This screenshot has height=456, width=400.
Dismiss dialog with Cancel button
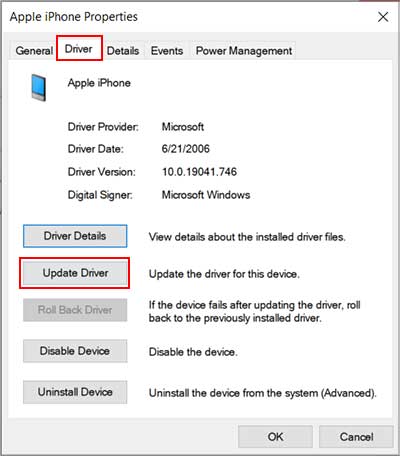pyautogui.click(x=356, y=437)
